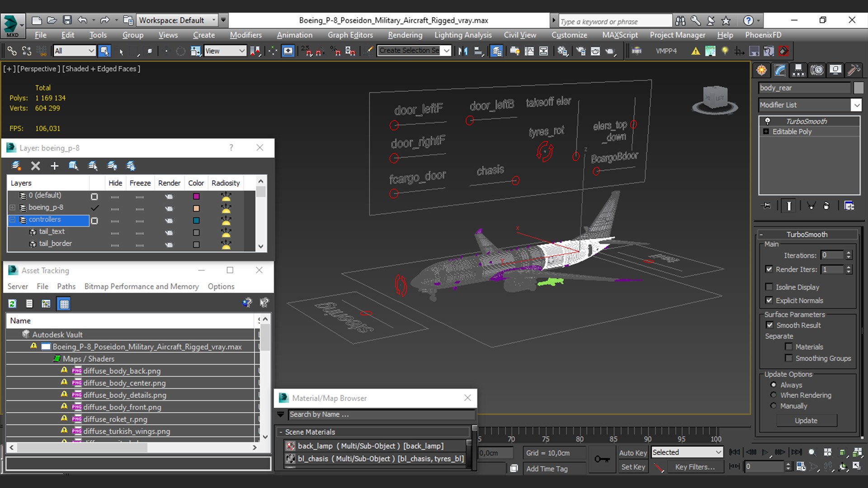Switch to the Modify command panel tab
Viewport: 868px width, 488px height.
[780, 70]
